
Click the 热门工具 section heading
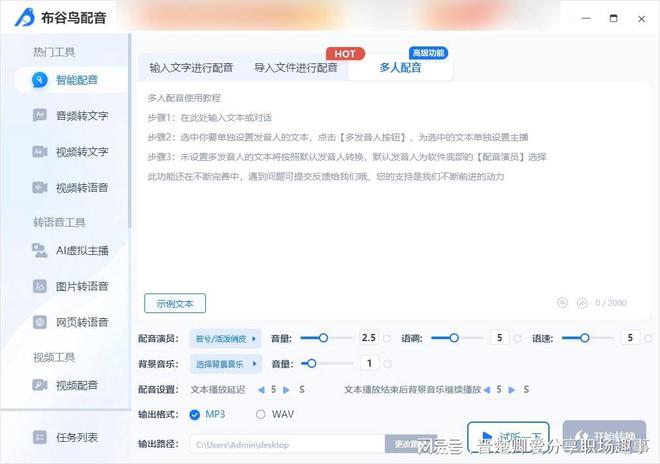click(54, 52)
